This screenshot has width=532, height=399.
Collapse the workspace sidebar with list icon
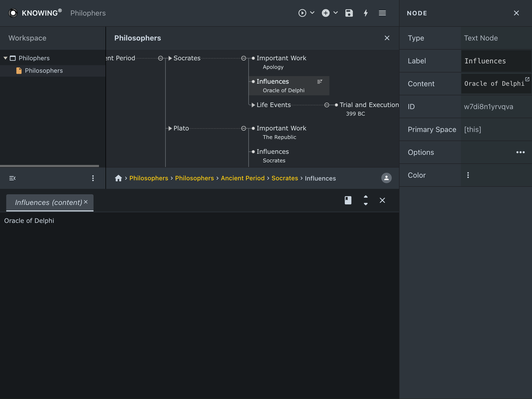click(12, 178)
